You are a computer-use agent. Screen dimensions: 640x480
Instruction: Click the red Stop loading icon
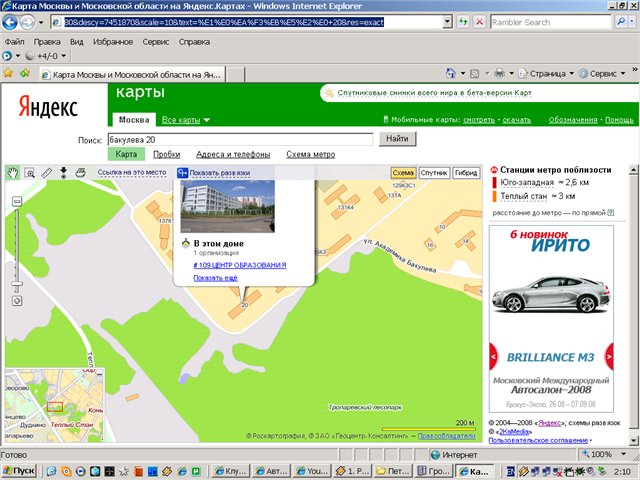[480, 22]
